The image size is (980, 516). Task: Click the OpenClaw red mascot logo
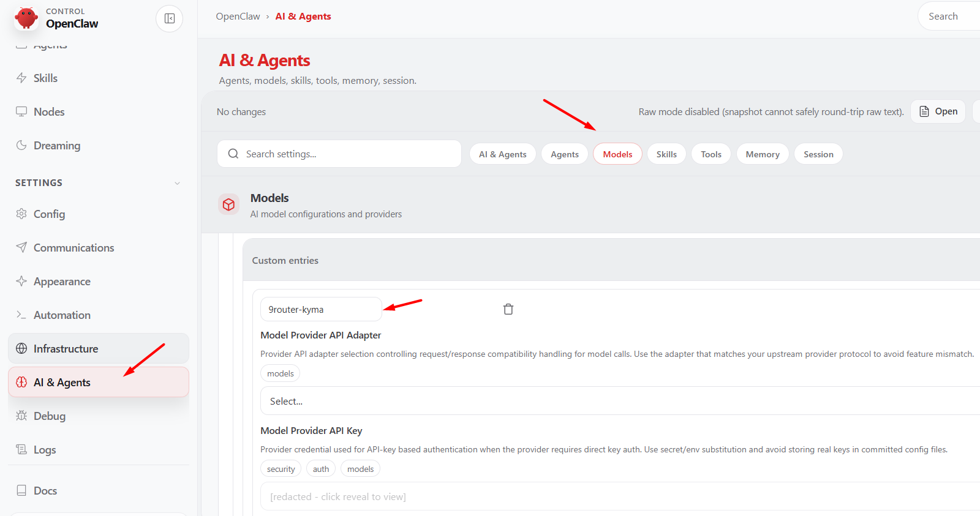(x=26, y=18)
